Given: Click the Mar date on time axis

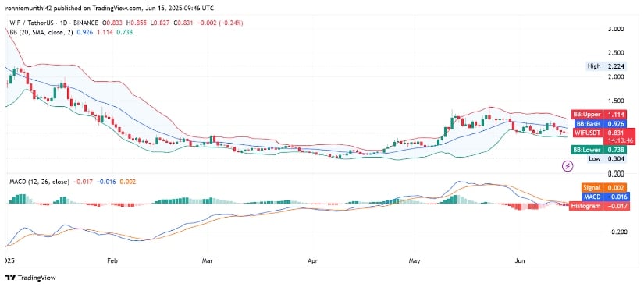Looking at the screenshot, I should 208,260.
